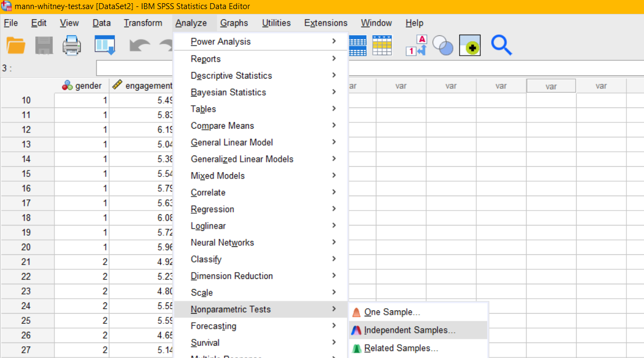The image size is (644, 358).
Task: Open the Graphs menu
Action: coord(234,23)
